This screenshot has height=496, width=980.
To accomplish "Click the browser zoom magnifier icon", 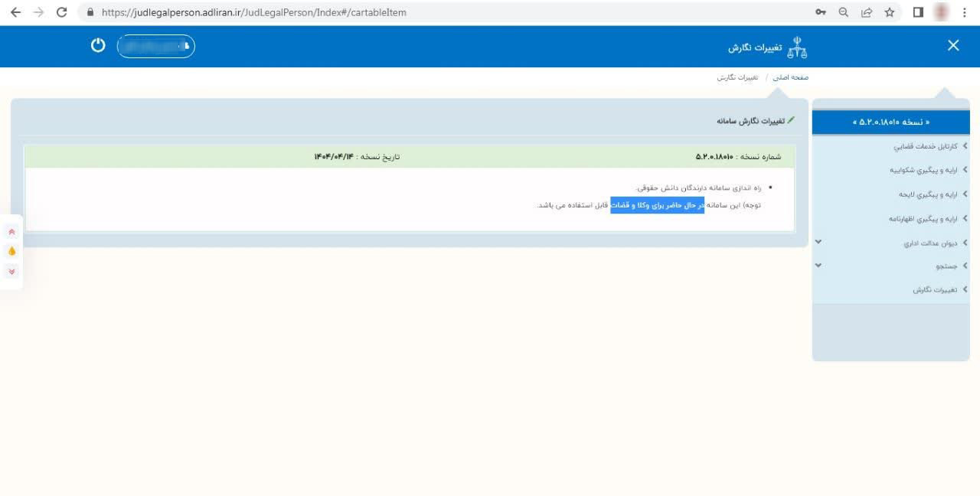I will pos(844,12).
